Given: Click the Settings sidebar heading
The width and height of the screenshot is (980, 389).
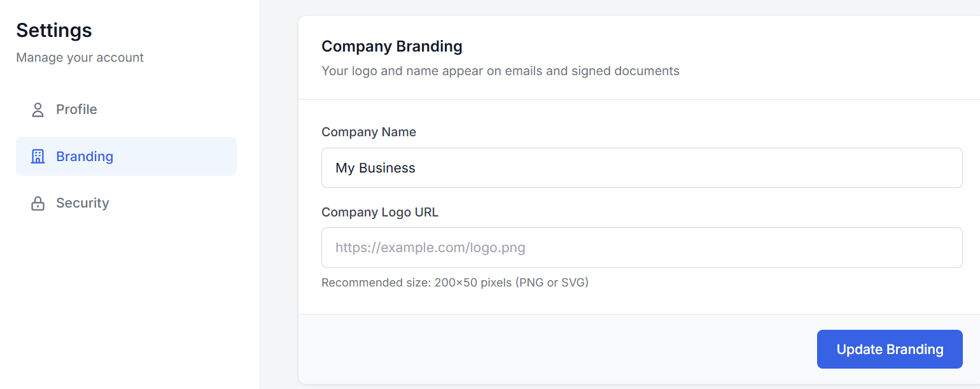Looking at the screenshot, I should (54, 30).
